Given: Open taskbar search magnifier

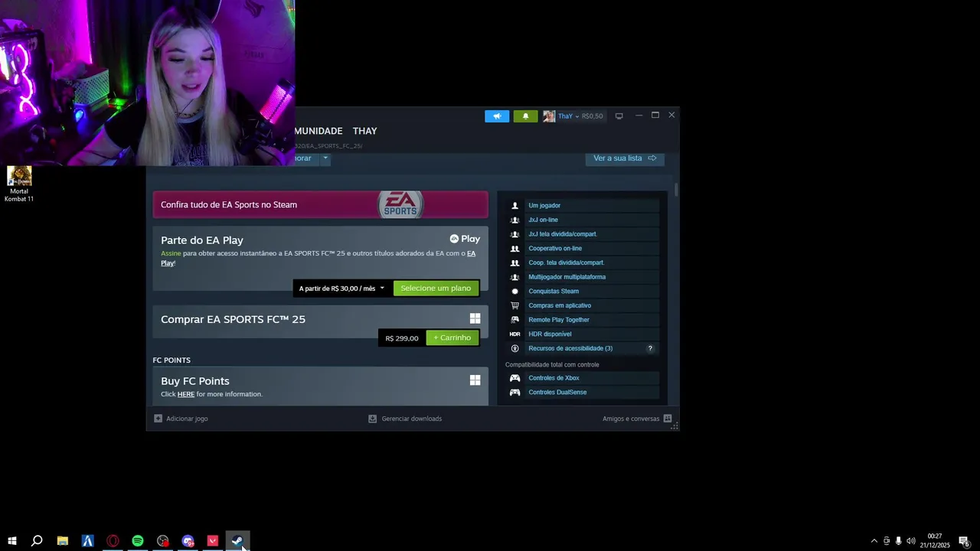Looking at the screenshot, I should (x=37, y=541).
